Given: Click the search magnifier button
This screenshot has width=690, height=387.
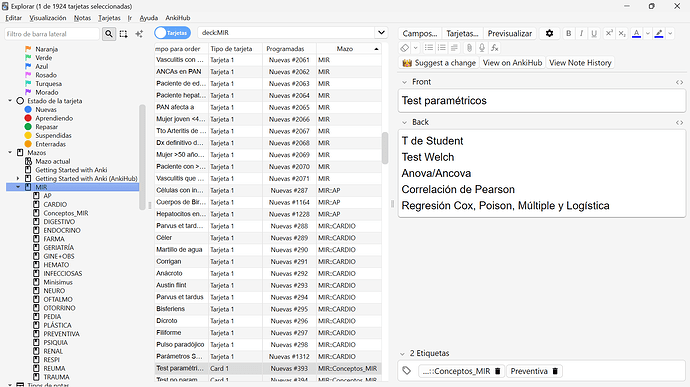Looking at the screenshot, I should (109, 34).
